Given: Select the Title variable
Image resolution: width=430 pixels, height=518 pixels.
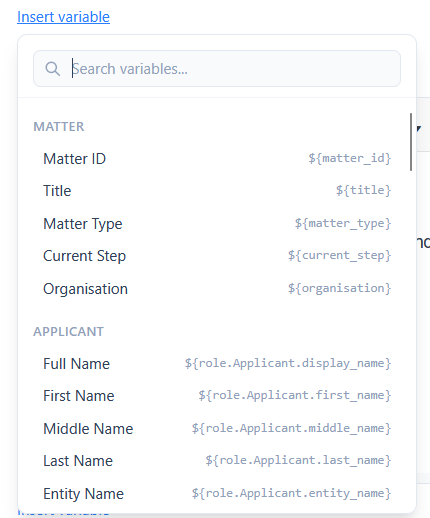Looking at the screenshot, I should (x=217, y=191).
